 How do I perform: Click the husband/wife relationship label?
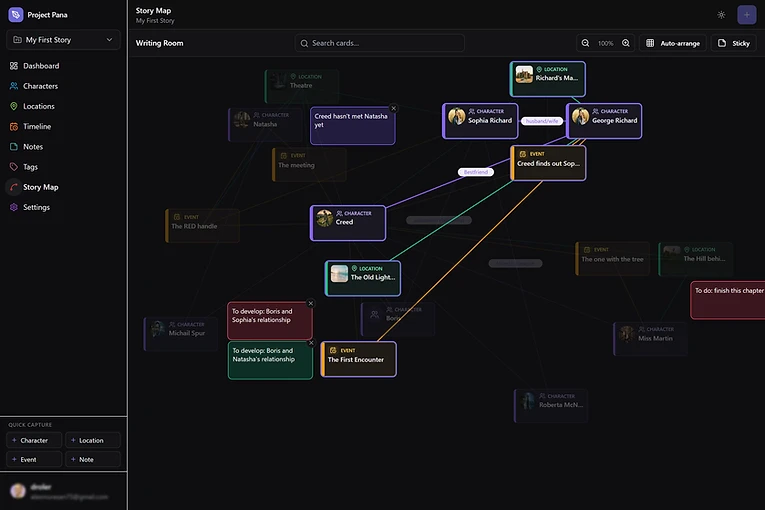[542, 121]
